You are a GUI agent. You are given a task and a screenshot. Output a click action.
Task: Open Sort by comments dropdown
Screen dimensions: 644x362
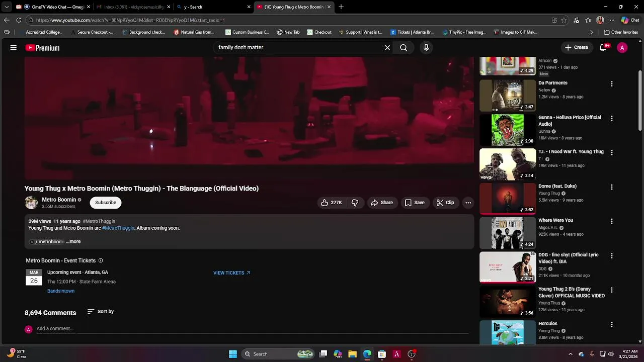coord(101,312)
